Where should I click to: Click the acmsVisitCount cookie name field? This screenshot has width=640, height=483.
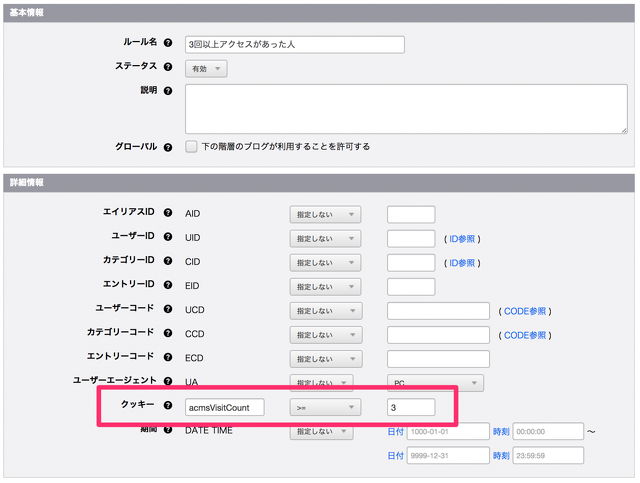[225, 407]
